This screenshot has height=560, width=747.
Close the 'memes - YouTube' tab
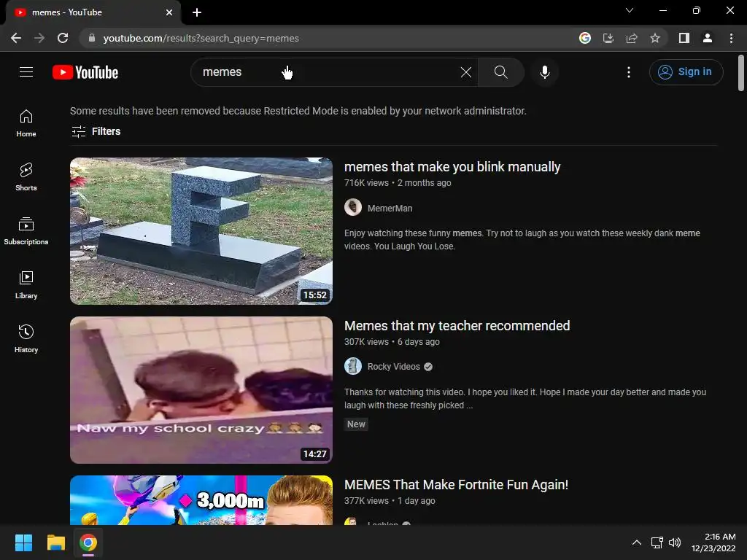tap(169, 12)
